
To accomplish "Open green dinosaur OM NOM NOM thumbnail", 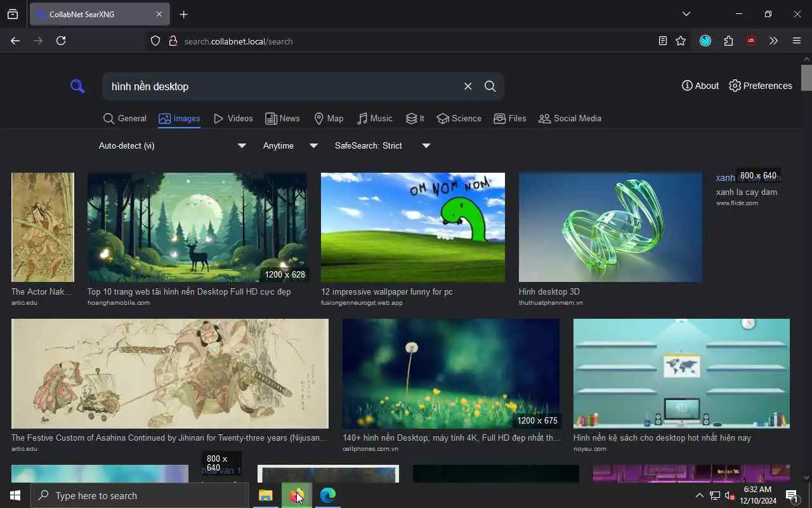I will (413, 227).
